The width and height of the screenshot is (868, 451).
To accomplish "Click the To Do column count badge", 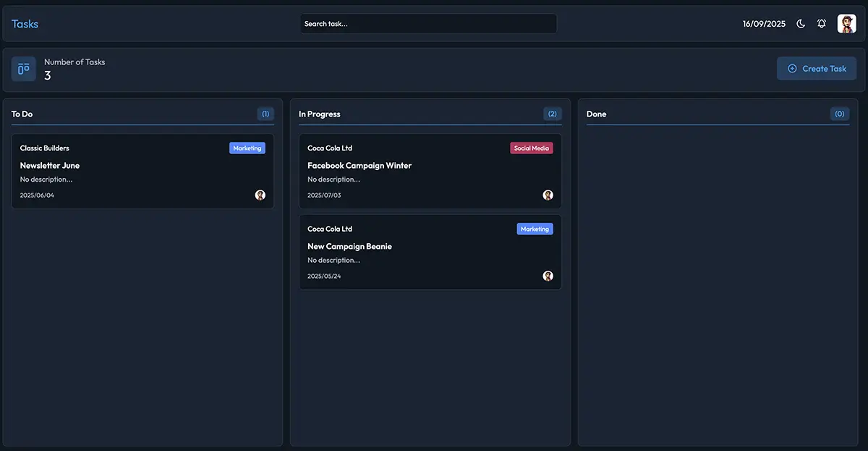I will coord(265,114).
